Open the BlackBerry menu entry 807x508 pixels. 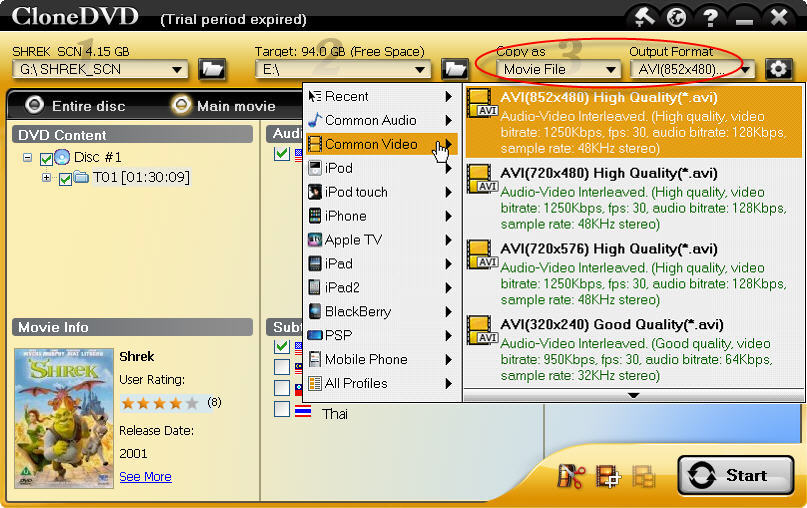click(381, 311)
